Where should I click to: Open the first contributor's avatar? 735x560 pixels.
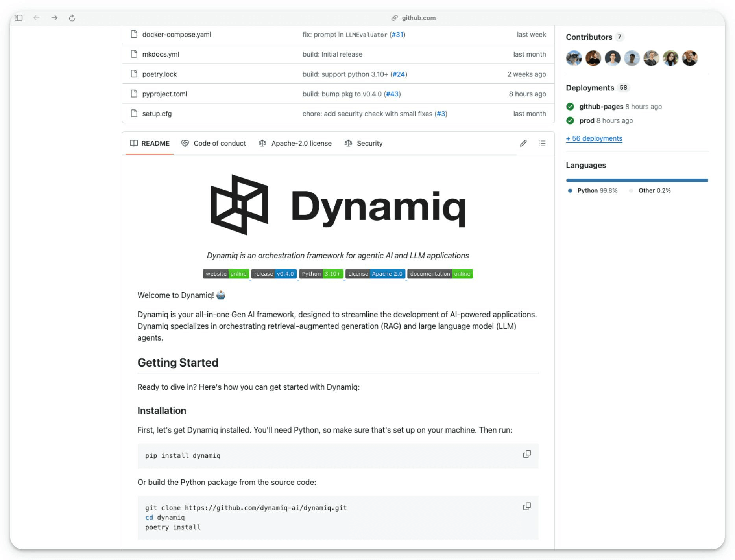[x=573, y=58]
